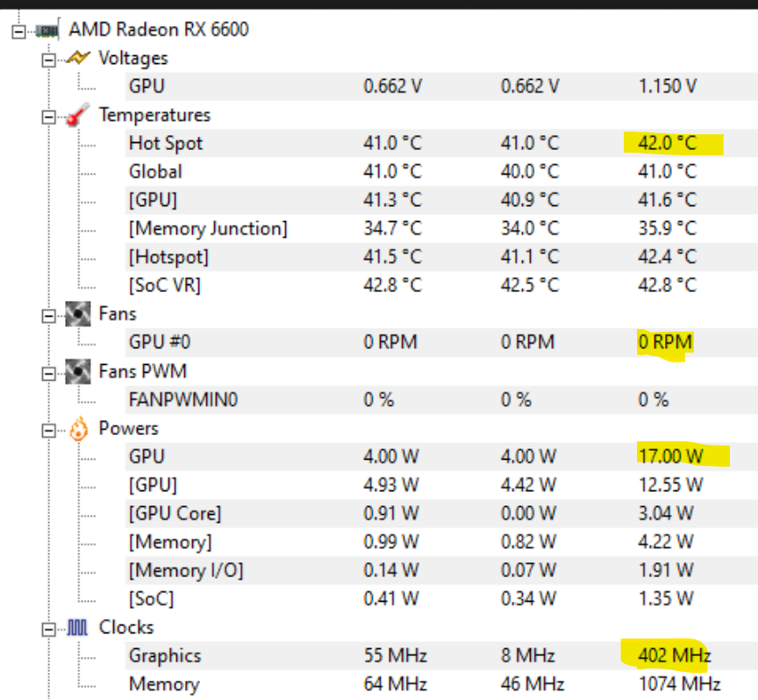This screenshot has width=758, height=700.
Task: Collapse the Fans PWM section
Action: click(x=48, y=374)
